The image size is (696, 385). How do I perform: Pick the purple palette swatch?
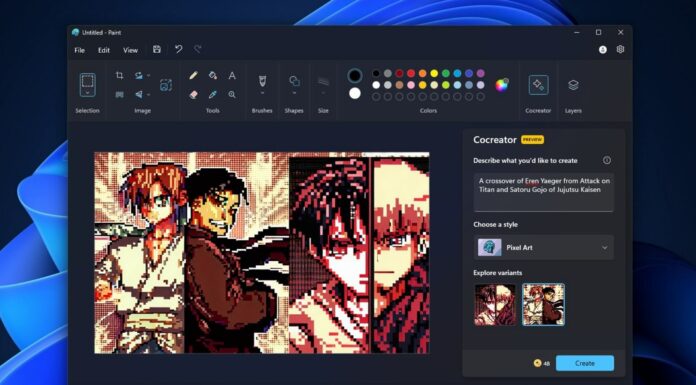point(481,73)
